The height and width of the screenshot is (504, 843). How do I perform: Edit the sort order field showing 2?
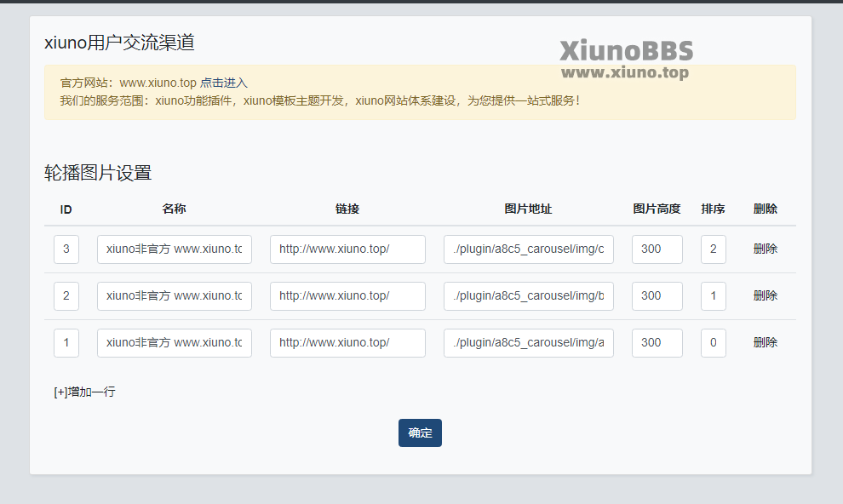[x=714, y=249]
